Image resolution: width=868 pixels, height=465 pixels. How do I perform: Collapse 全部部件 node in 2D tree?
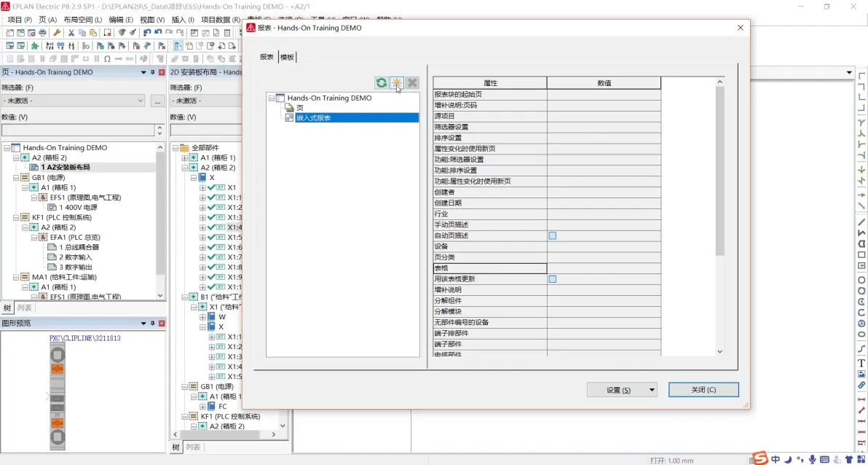(175, 148)
